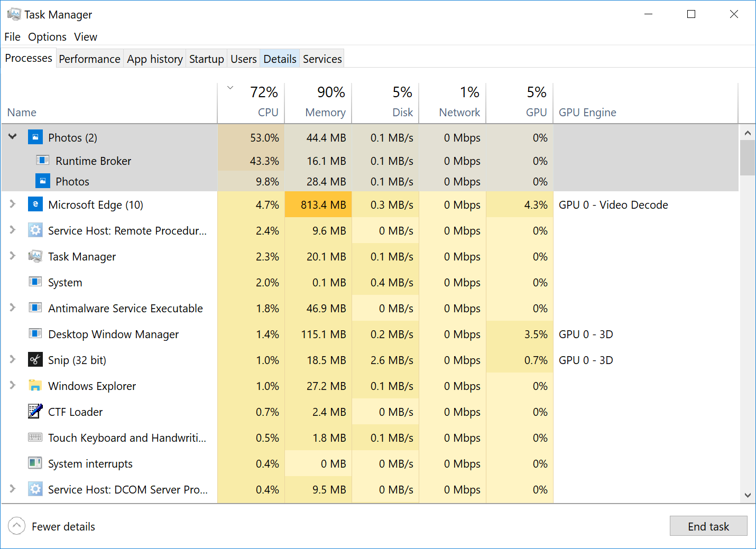Select the System interrupts row name
Image resolution: width=756 pixels, height=549 pixels.
tap(90, 463)
